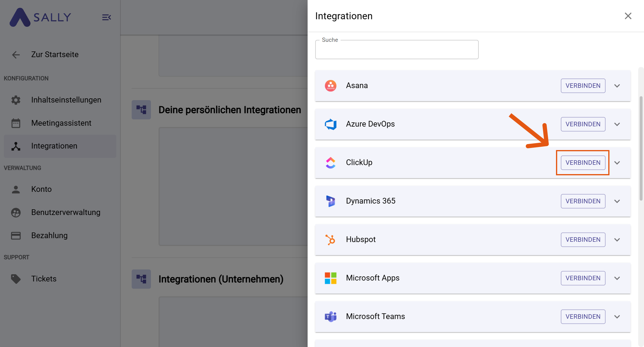This screenshot has height=347, width=644.
Task: Expand the Hubspot integration row
Action: click(617, 240)
